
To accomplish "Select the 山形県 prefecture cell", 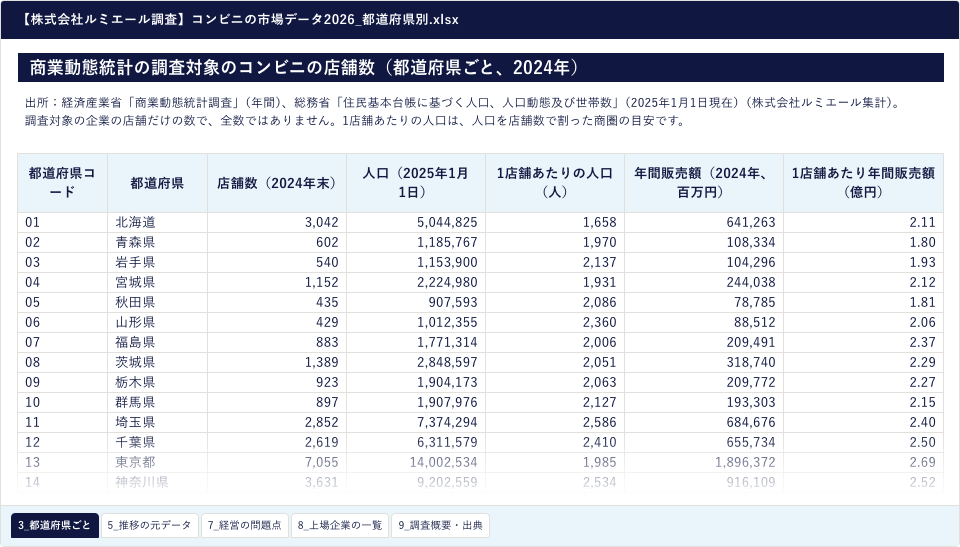I will tap(157, 322).
